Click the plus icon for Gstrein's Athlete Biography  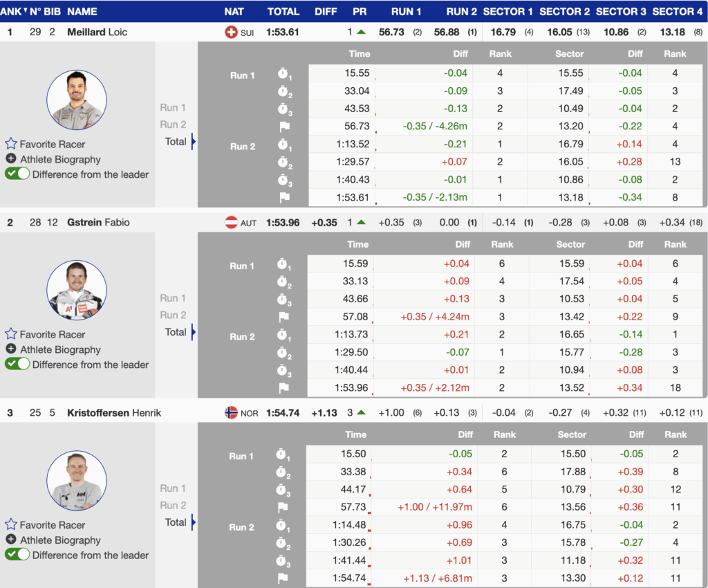(x=11, y=349)
